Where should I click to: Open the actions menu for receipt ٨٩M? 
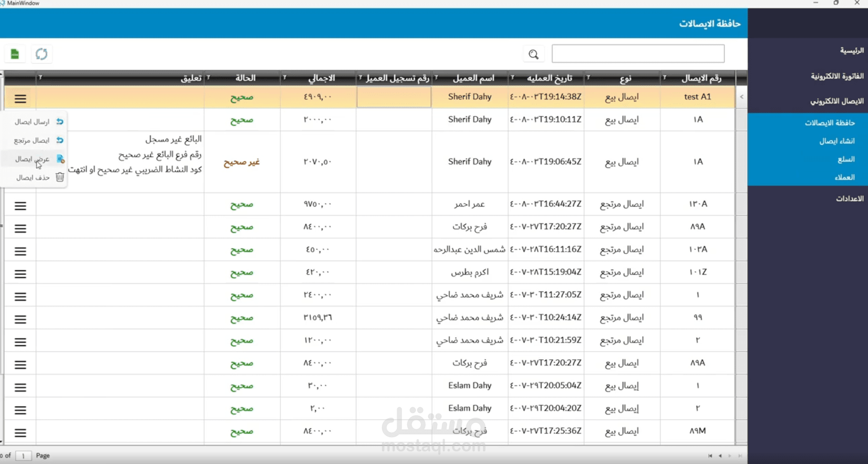click(x=20, y=433)
